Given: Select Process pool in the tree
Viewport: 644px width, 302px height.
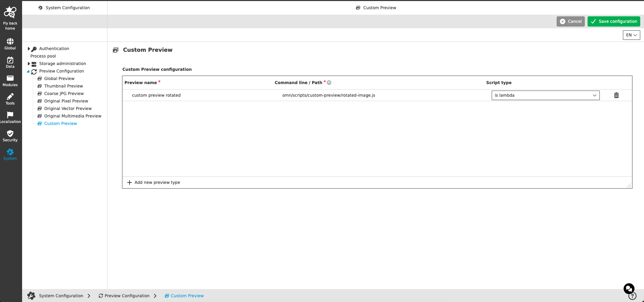Looking at the screenshot, I should click(43, 56).
